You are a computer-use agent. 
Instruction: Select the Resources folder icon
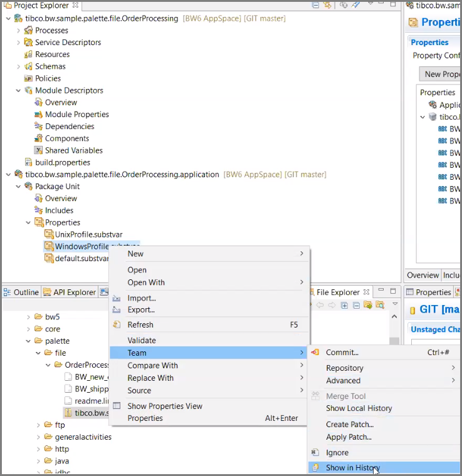tap(28, 54)
